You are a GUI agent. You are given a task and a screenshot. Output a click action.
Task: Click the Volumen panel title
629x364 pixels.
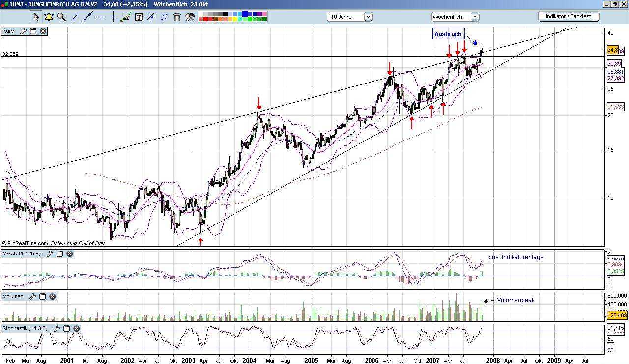(x=14, y=296)
